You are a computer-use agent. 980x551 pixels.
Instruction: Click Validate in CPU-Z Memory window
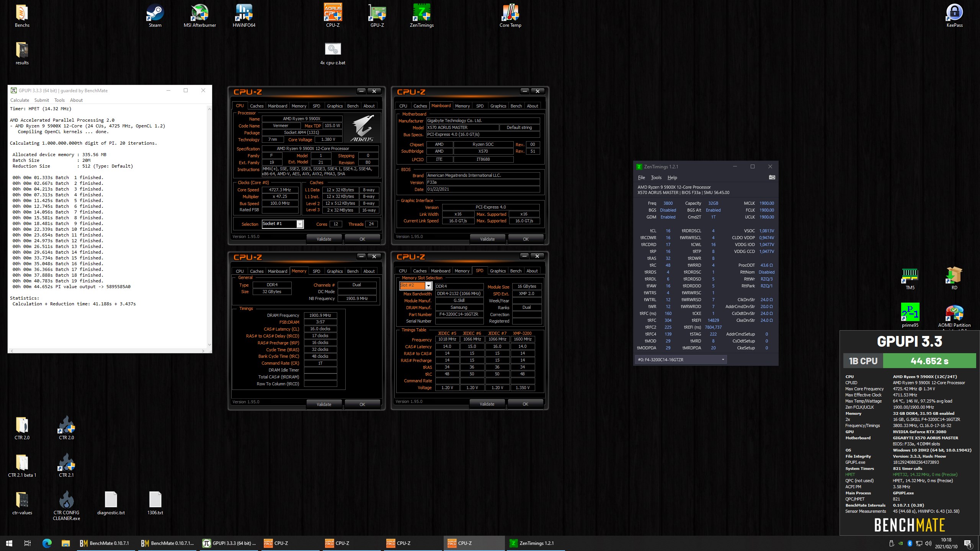point(324,404)
